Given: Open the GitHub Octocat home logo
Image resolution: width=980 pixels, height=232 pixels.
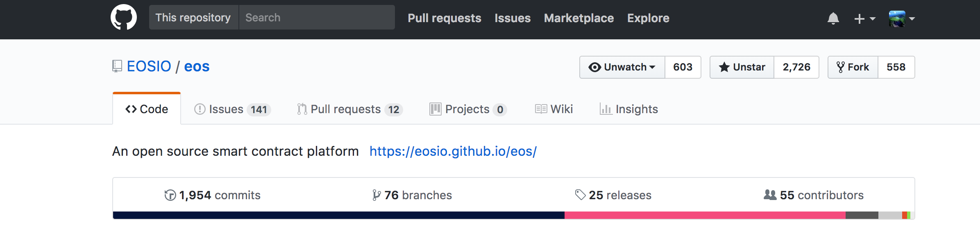Looking at the screenshot, I should click(124, 18).
